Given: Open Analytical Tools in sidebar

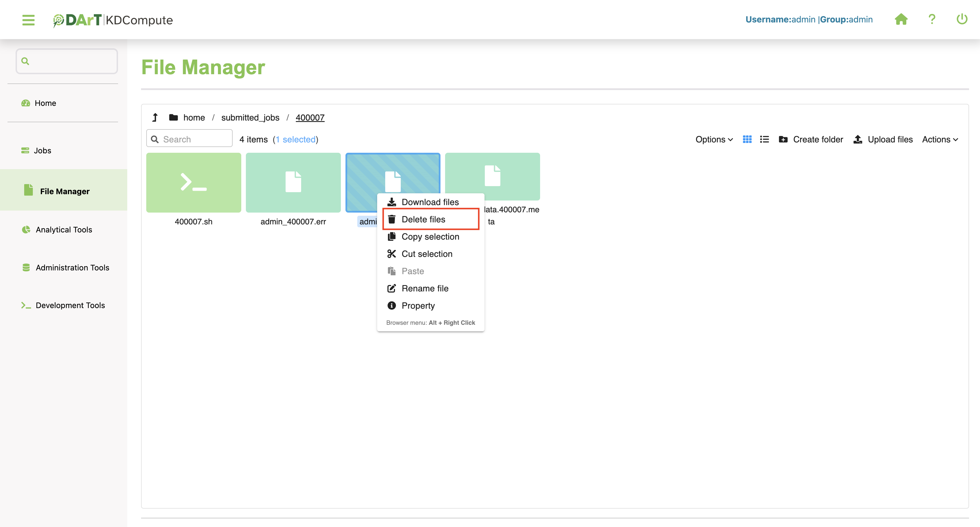Looking at the screenshot, I should pos(64,230).
